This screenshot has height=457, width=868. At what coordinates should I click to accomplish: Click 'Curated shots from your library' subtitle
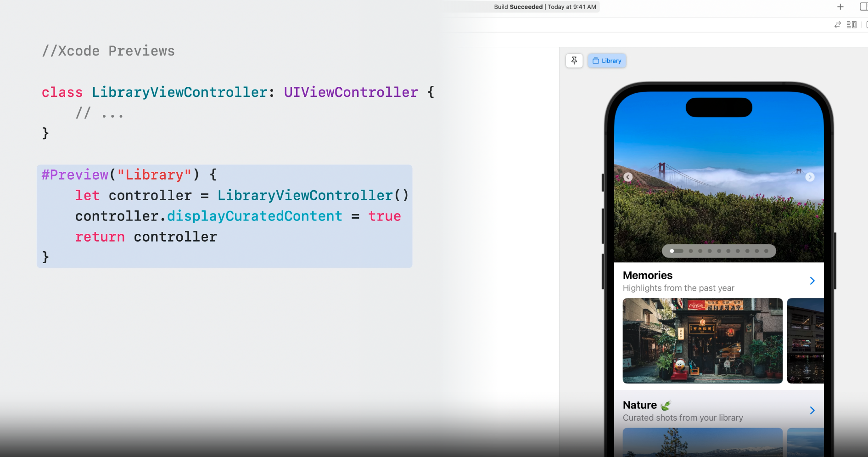point(683,418)
